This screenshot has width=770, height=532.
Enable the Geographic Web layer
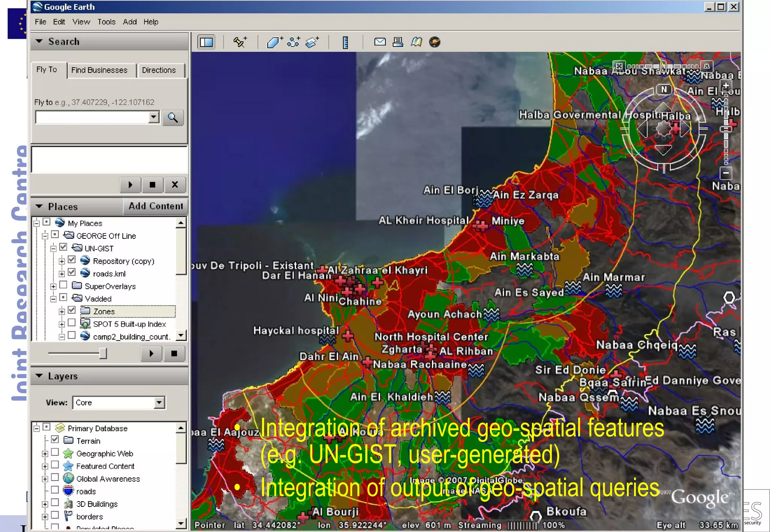pyautogui.click(x=55, y=452)
